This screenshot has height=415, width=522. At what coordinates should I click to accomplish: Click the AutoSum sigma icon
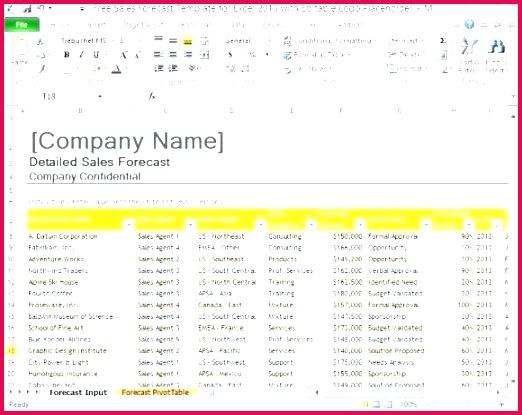(443, 41)
